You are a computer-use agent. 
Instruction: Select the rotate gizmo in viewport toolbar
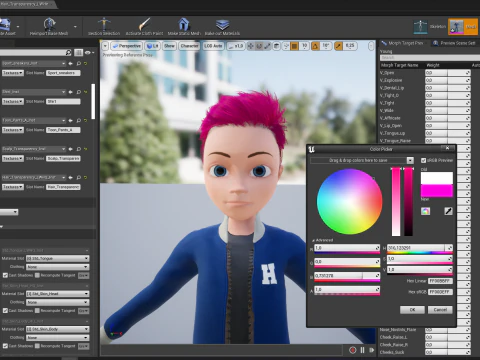[x=259, y=46]
